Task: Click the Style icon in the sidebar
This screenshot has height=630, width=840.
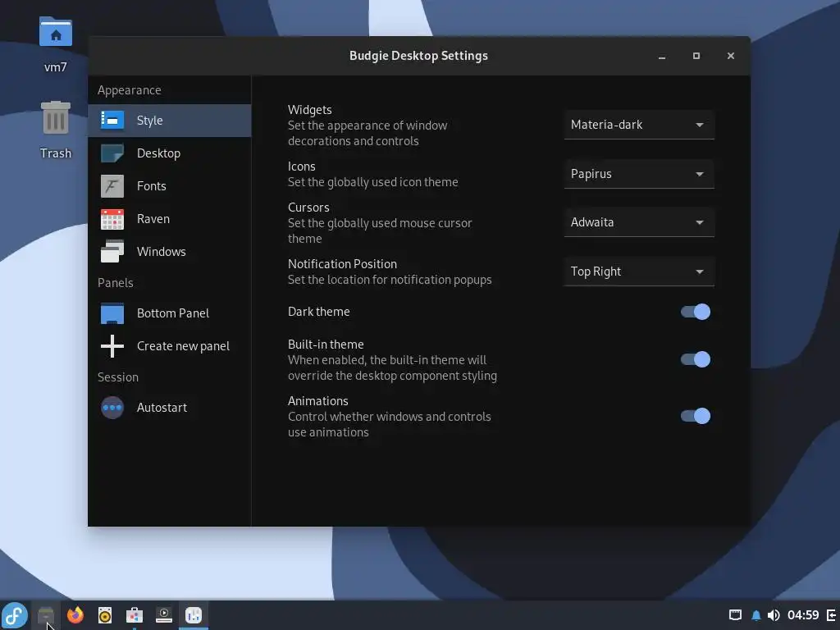Action: coord(112,121)
